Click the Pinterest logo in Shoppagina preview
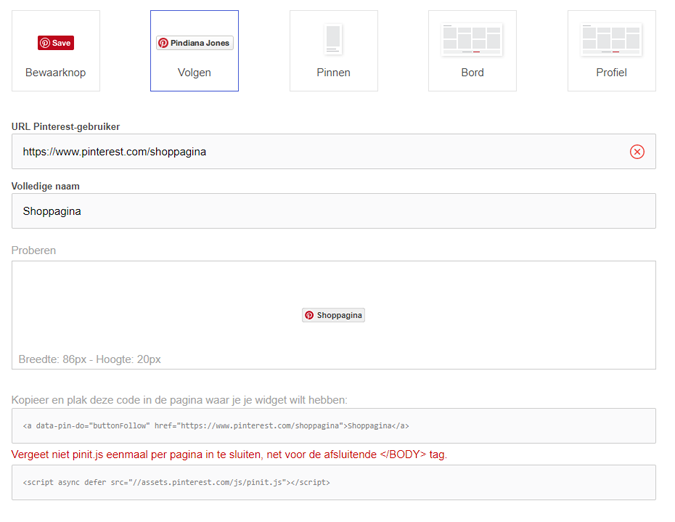This screenshot has width=675, height=522. (309, 315)
